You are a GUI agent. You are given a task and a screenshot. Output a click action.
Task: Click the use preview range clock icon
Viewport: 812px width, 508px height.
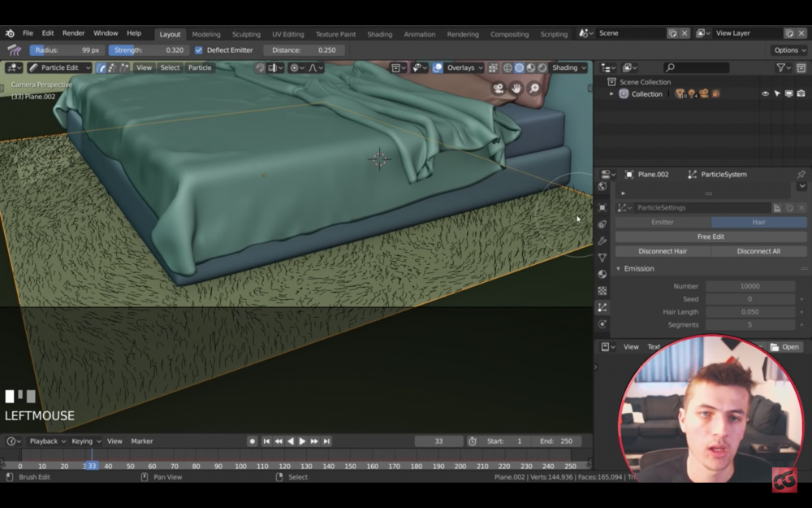[473, 441]
